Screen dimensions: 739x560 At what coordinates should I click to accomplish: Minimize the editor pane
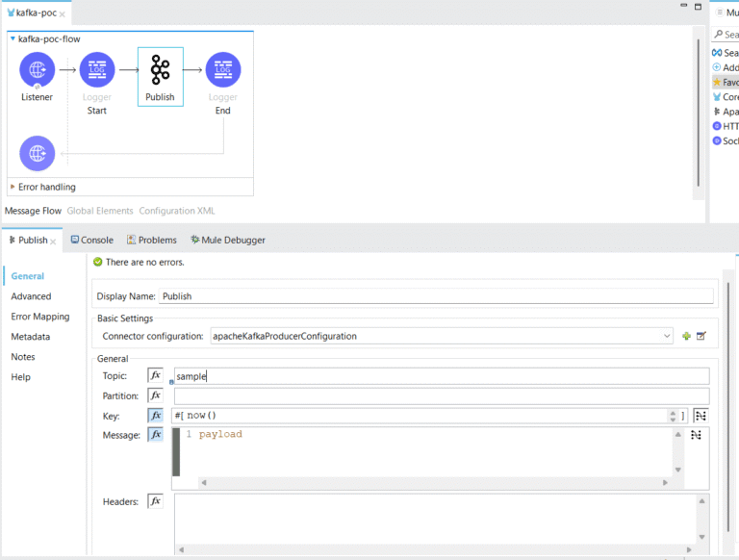point(684,6)
